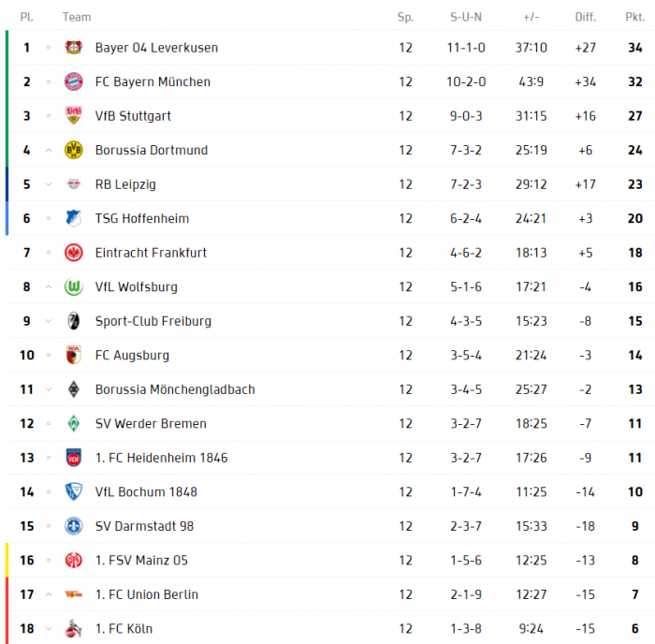
Task: Select the VfB Stuttgart crest icon
Action: click(74, 116)
